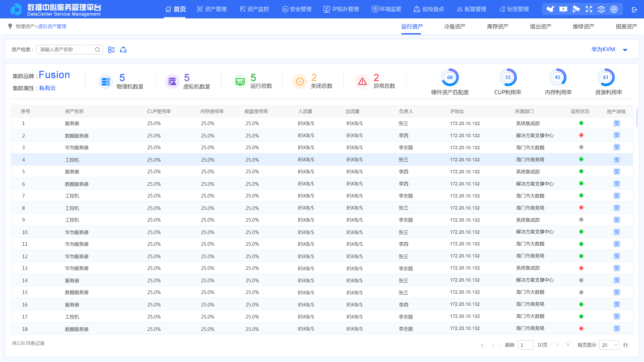The width and height of the screenshot is (644, 362).
Task: Click the 监控状态 column header
Action: coord(580,111)
